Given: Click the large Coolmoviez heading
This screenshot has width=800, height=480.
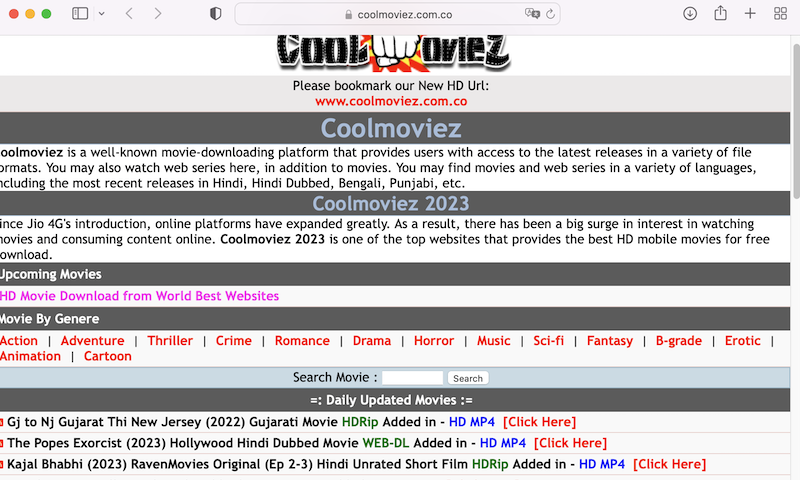Looking at the screenshot, I should click(x=391, y=128).
